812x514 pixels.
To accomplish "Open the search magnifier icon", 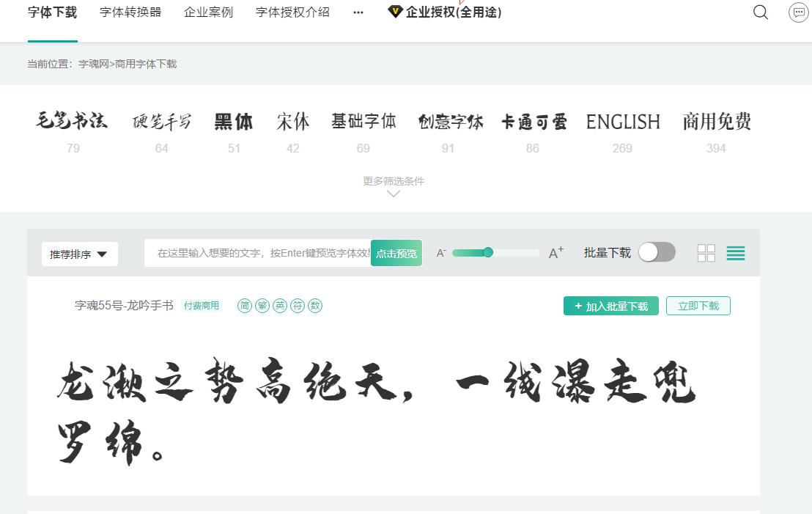I will (x=760, y=12).
